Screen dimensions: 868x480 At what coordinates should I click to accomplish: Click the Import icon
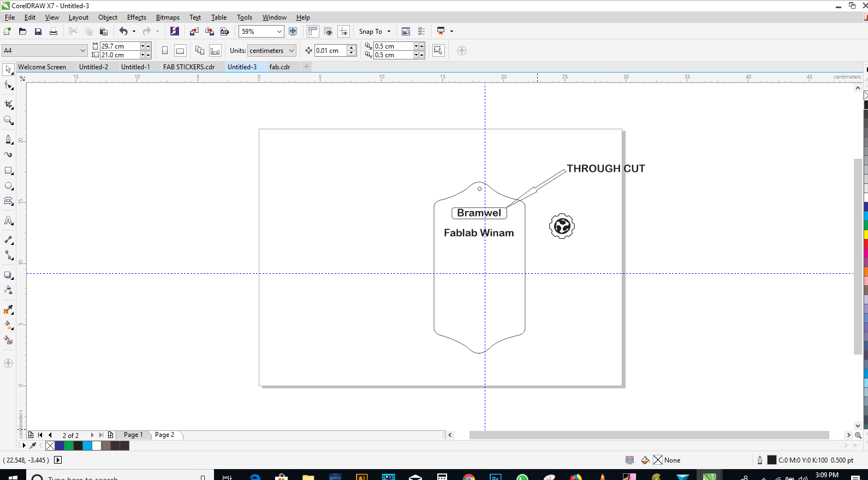click(194, 32)
